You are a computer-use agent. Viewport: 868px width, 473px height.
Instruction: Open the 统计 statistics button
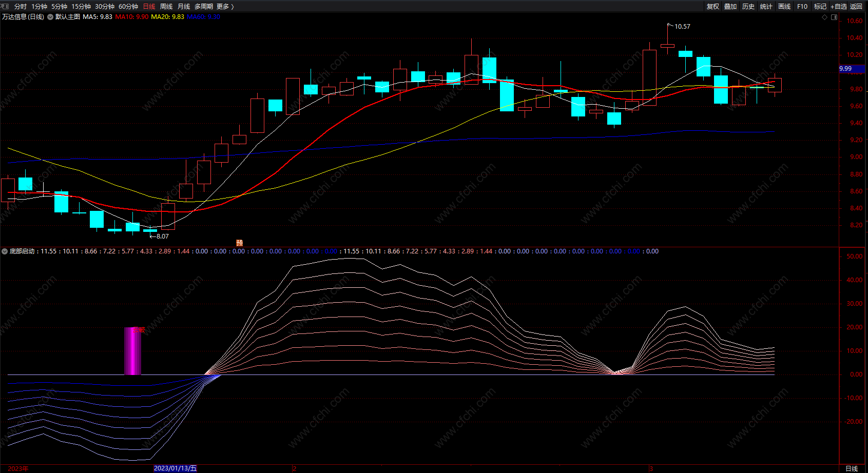(766, 6)
